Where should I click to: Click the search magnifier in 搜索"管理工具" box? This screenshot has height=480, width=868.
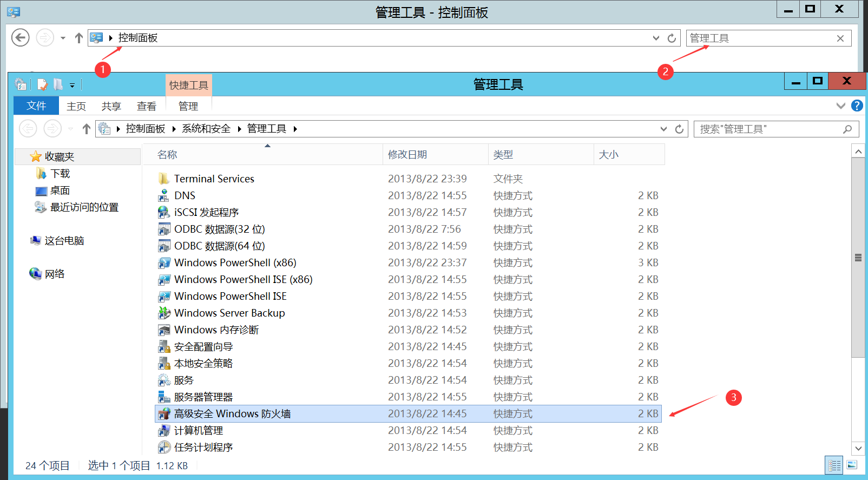click(x=847, y=129)
